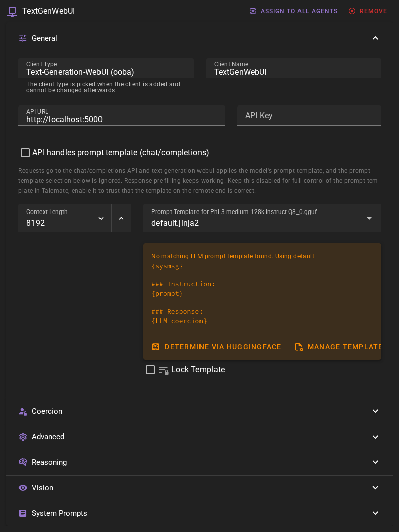399x532 pixels.
Task: Click the General section header label
Action: point(44,38)
